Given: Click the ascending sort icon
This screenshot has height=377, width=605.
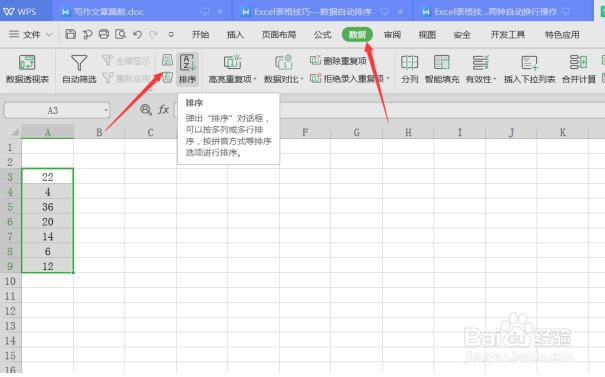Looking at the screenshot, I should [167, 60].
